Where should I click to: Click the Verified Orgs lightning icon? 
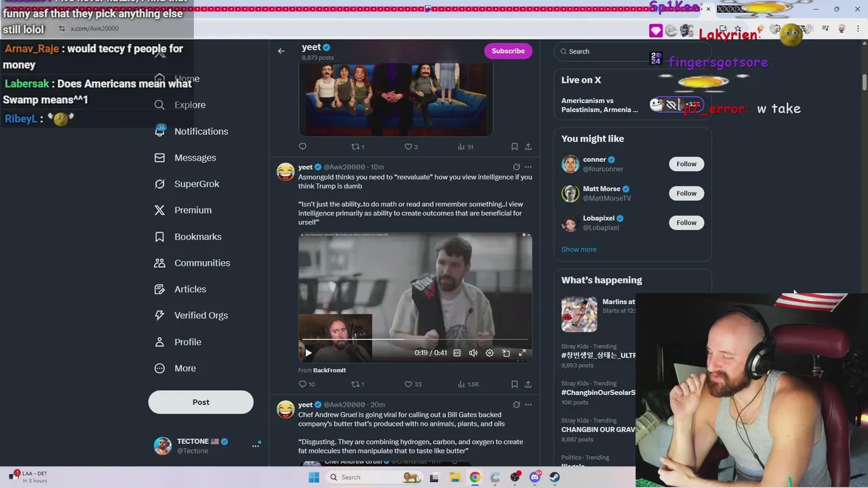159,315
